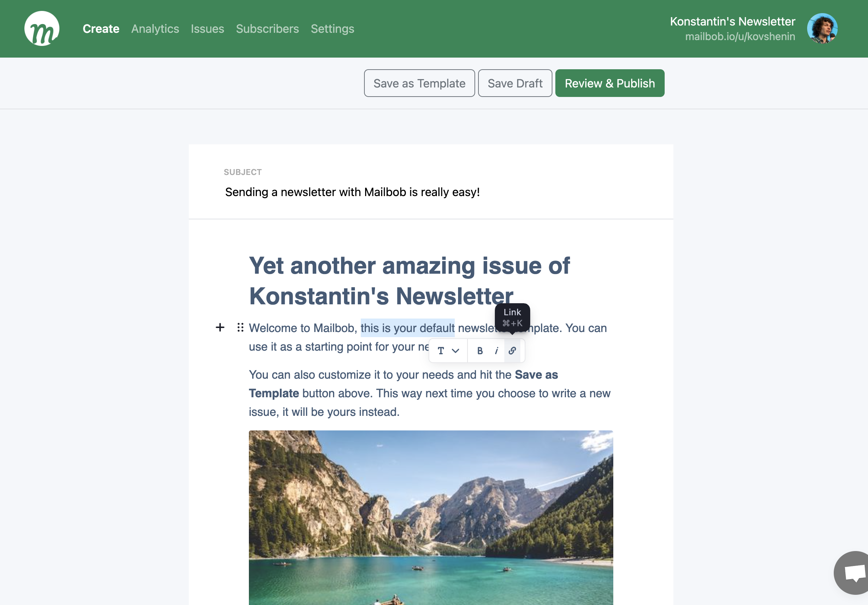Click the Mailbob logo icon

coord(42,29)
